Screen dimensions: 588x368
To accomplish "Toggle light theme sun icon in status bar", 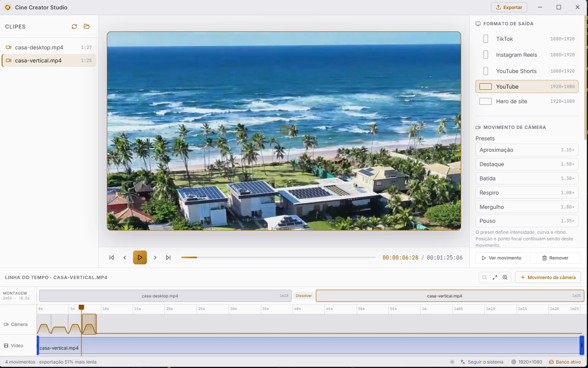I will (452, 362).
